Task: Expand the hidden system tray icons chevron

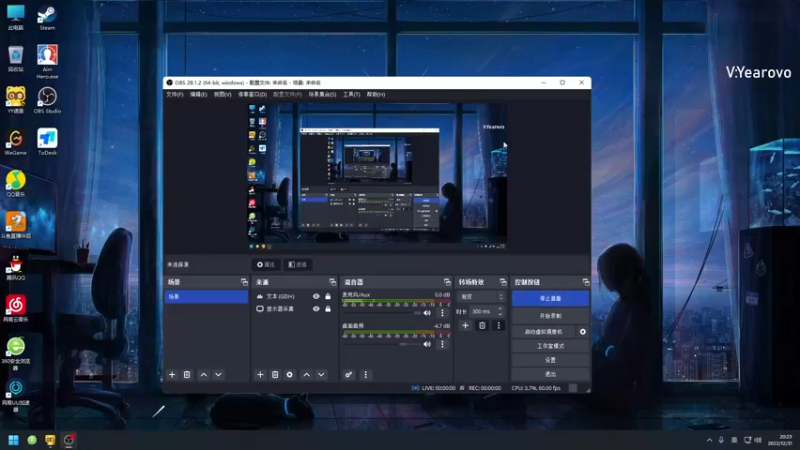Action: click(709, 440)
